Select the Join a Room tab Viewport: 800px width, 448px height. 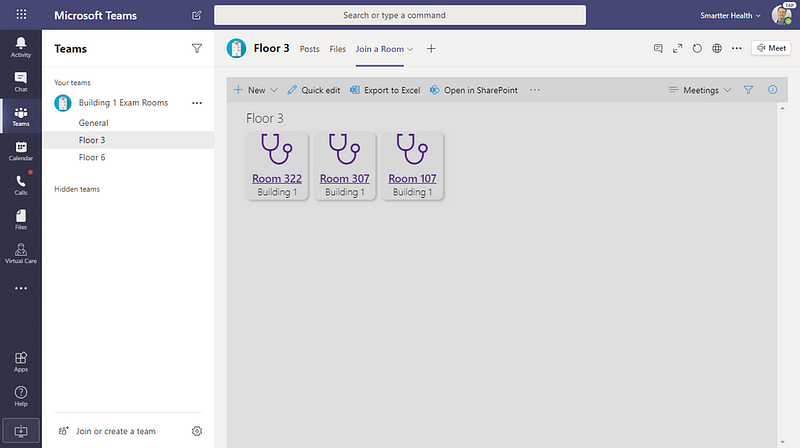tap(380, 49)
